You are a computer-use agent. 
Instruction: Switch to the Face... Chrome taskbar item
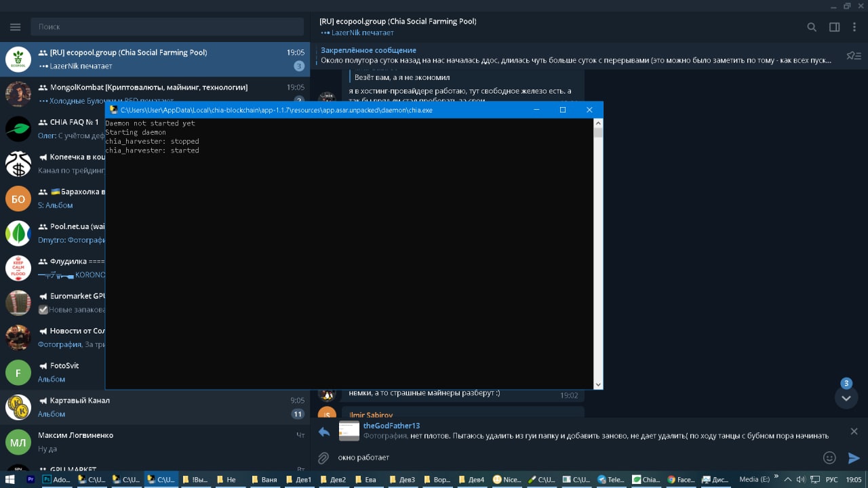point(681,479)
